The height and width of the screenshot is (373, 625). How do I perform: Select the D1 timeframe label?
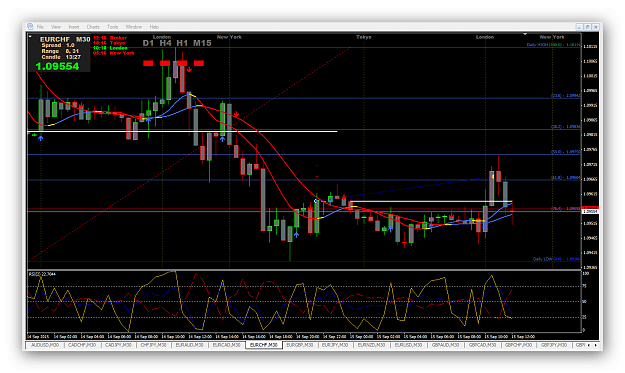[148, 43]
